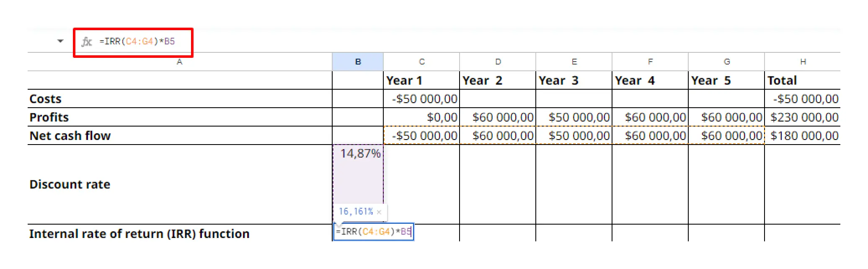Viewport: 868px width, 269px height.
Task: Click the Total header cell
Action: pos(803,80)
